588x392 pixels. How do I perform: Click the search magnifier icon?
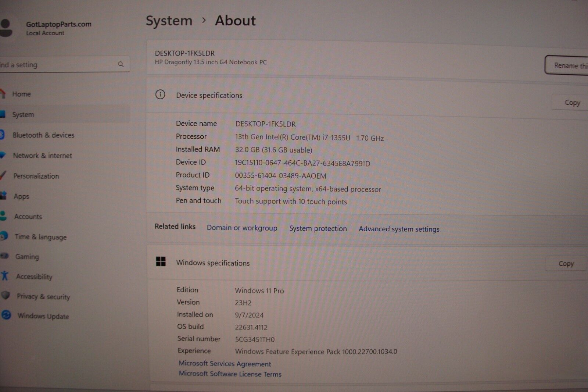pyautogui.click(x=121, y=64)
